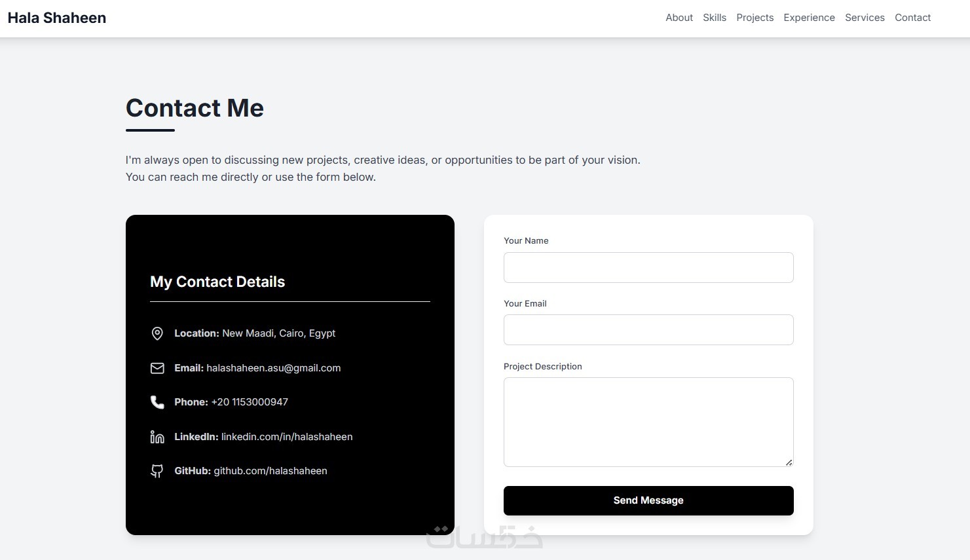
Task: Select Services in the navbar
Action: click(865, 18)
